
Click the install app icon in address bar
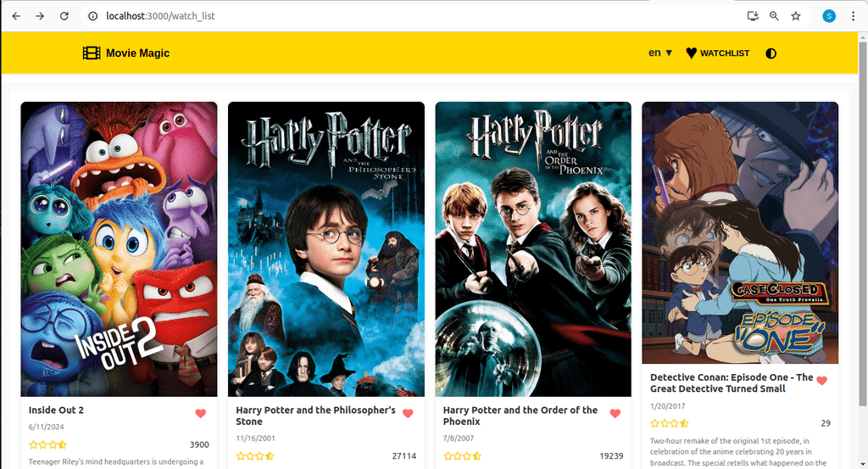tap(753, 16)
